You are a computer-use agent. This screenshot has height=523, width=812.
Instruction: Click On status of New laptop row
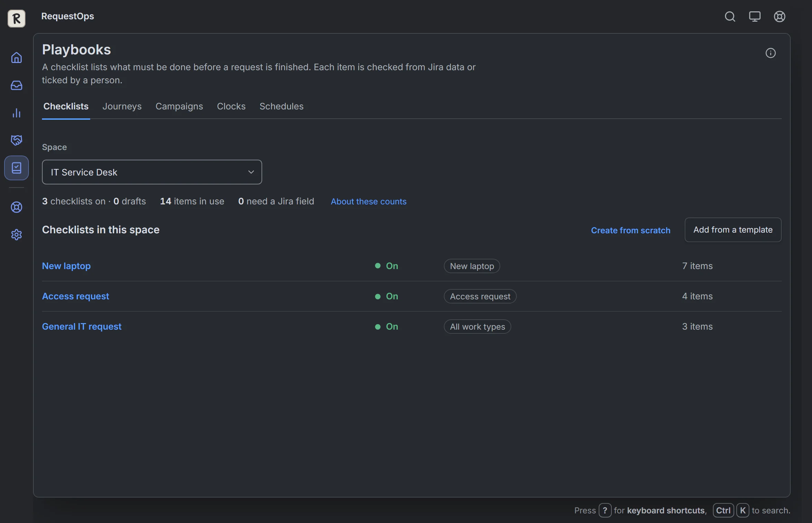pyautogui.click(x=386, y=266)
